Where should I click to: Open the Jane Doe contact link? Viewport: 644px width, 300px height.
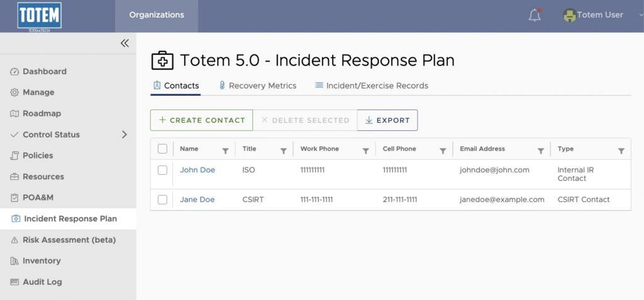click(x=197, y=200)
